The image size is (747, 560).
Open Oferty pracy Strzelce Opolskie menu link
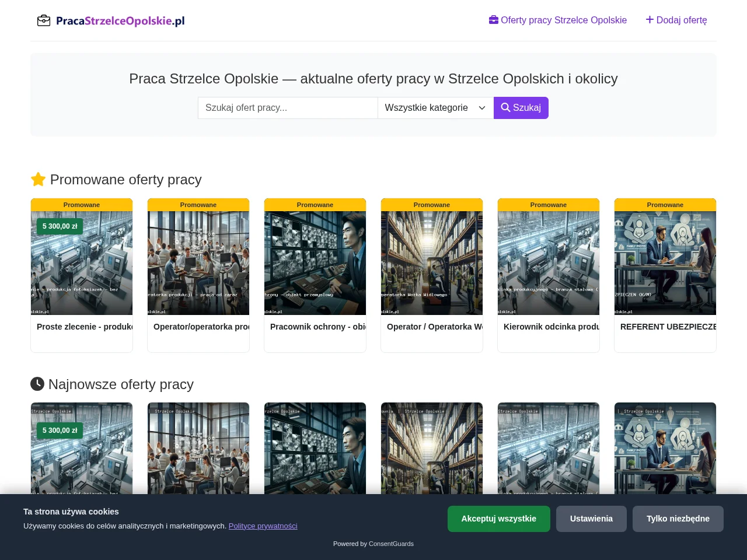click(558, 20)
